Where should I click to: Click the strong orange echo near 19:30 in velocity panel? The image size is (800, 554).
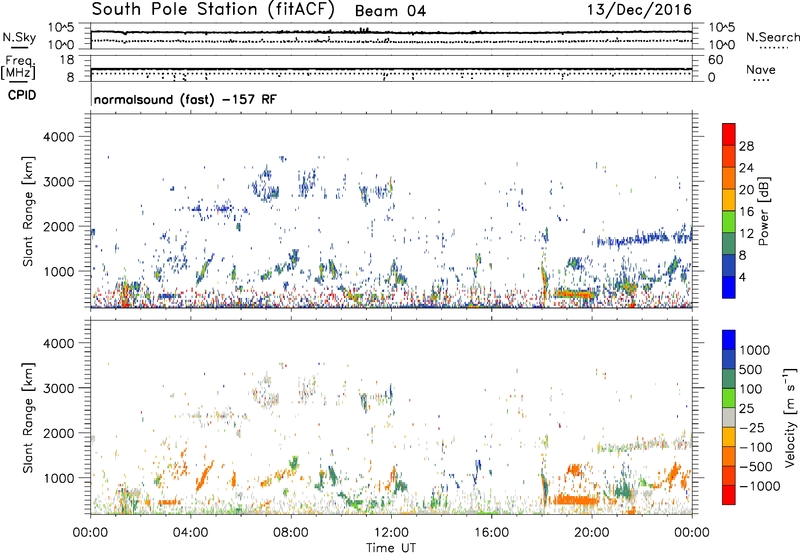pyautogui.click(x=577, y=500)
